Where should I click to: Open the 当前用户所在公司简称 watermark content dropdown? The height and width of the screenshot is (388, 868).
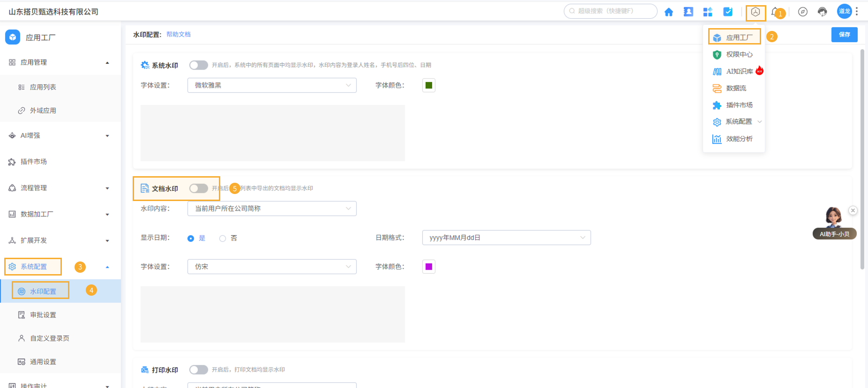click(272, 209)
